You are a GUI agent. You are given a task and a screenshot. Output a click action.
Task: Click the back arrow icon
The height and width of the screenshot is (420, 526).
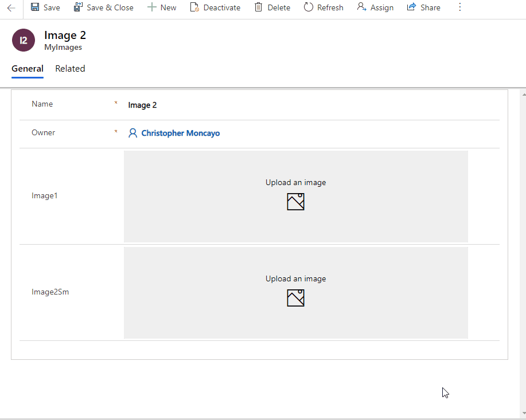[11, 8]
